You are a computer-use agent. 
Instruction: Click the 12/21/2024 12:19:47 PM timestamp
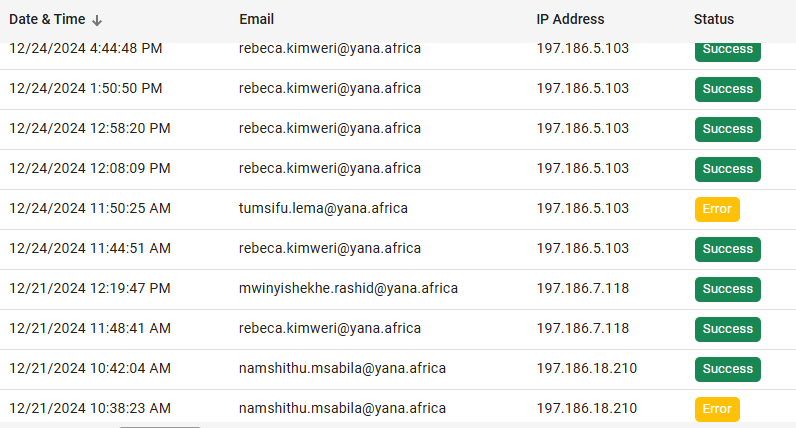click(90, 288)
